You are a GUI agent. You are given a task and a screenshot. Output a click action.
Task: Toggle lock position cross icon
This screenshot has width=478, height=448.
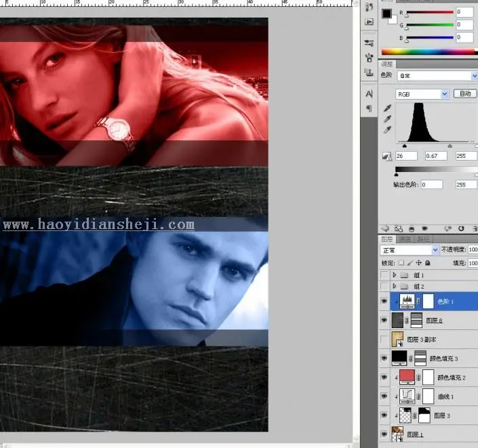419,263
